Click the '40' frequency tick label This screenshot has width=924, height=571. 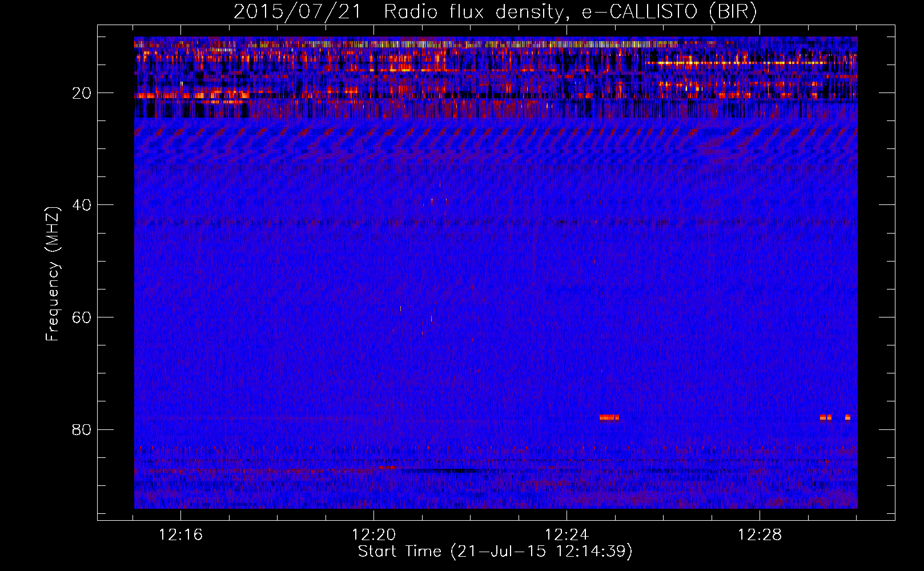(x=82, y=205)
